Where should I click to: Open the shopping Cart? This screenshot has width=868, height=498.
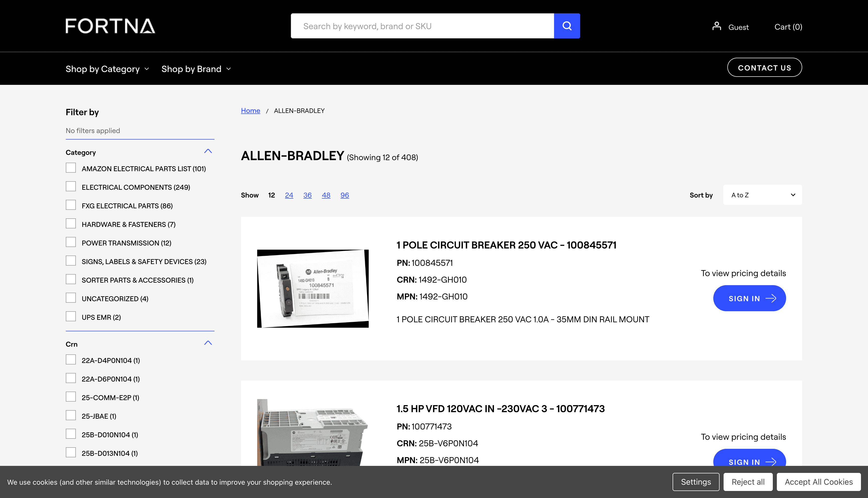tap(788, 27)
